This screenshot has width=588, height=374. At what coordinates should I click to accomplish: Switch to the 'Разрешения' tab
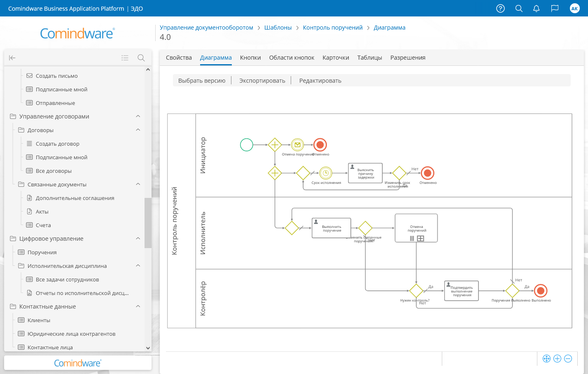click(408, 58)
